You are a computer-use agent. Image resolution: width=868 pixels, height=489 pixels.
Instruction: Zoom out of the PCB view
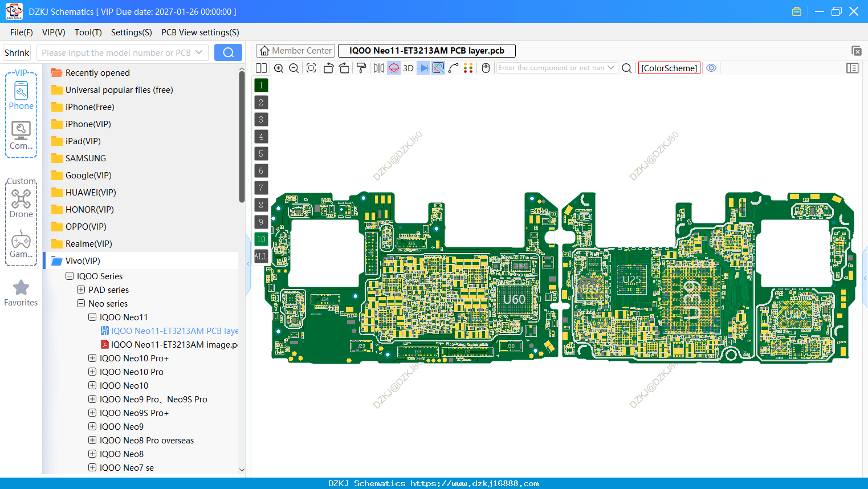(294, 68)
